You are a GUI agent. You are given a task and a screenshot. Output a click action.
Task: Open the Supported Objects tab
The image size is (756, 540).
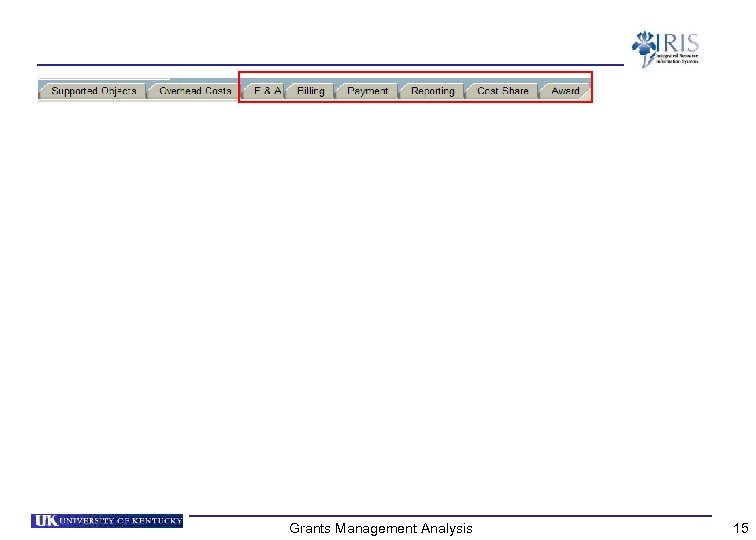click(93, 91)
